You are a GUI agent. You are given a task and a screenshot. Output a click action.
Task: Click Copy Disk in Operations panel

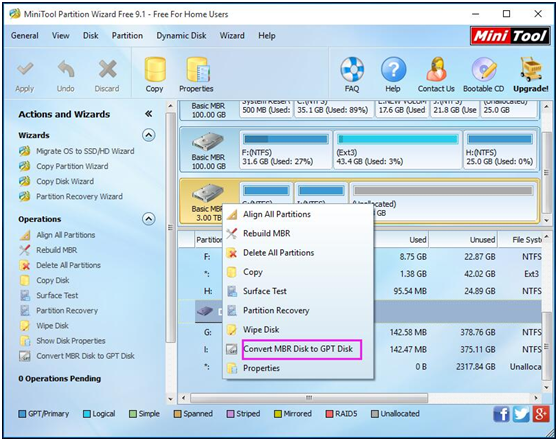click(x=53, y=280)
